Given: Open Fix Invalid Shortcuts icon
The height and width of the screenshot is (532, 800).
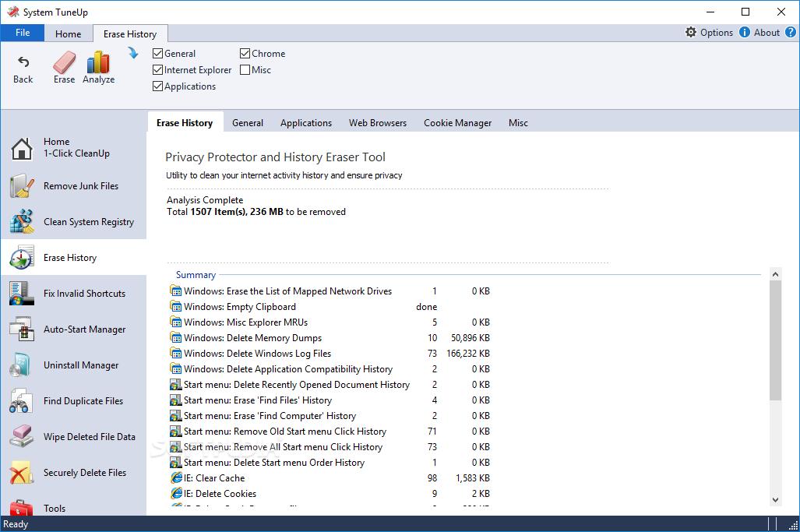Looking at the screenshot, I should pos(22,294).
